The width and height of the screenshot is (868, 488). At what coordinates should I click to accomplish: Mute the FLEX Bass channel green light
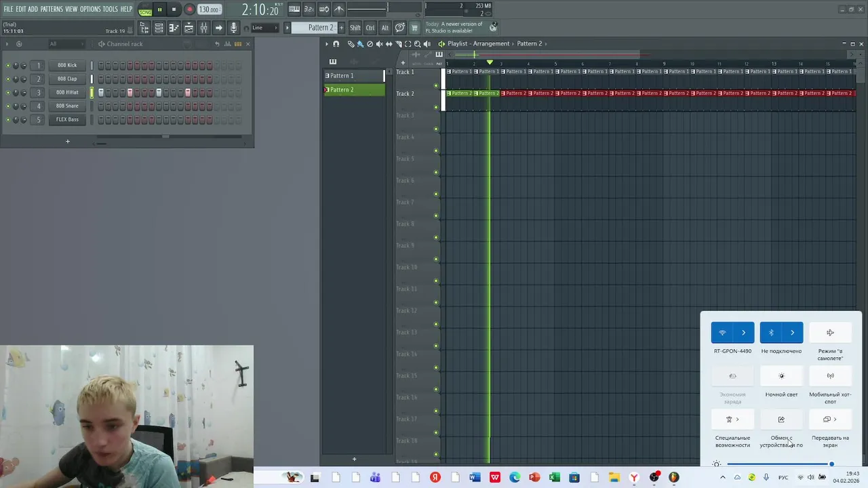point(7,120)
